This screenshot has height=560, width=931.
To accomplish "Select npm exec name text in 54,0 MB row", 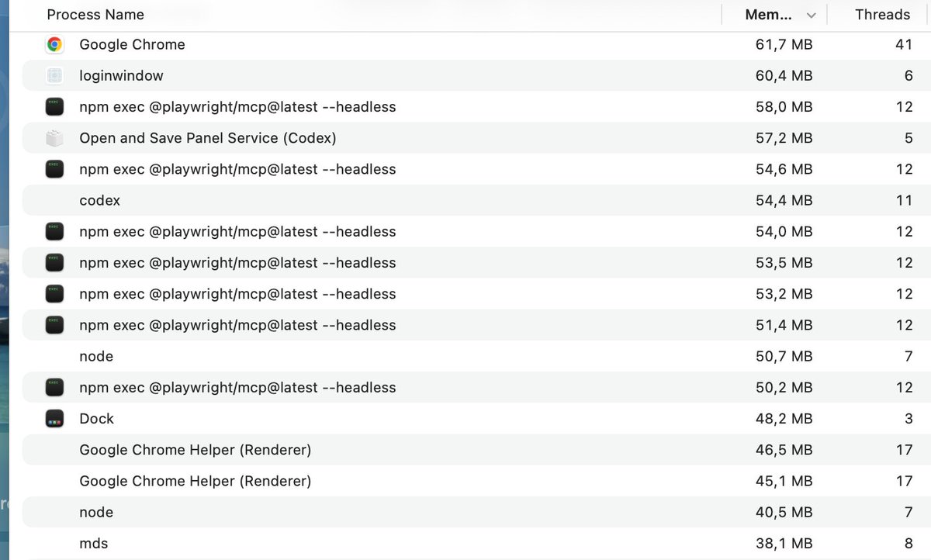I will click(237, 231).
